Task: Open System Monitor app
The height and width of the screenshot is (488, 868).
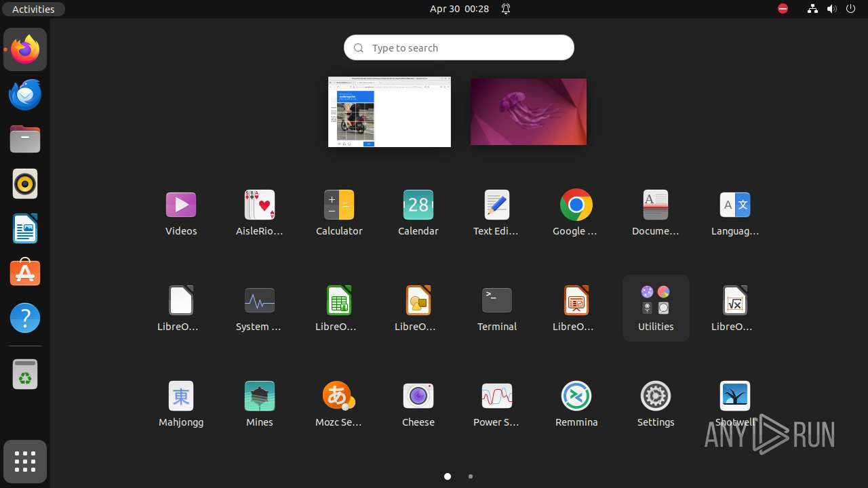Action: coord(260,308)
